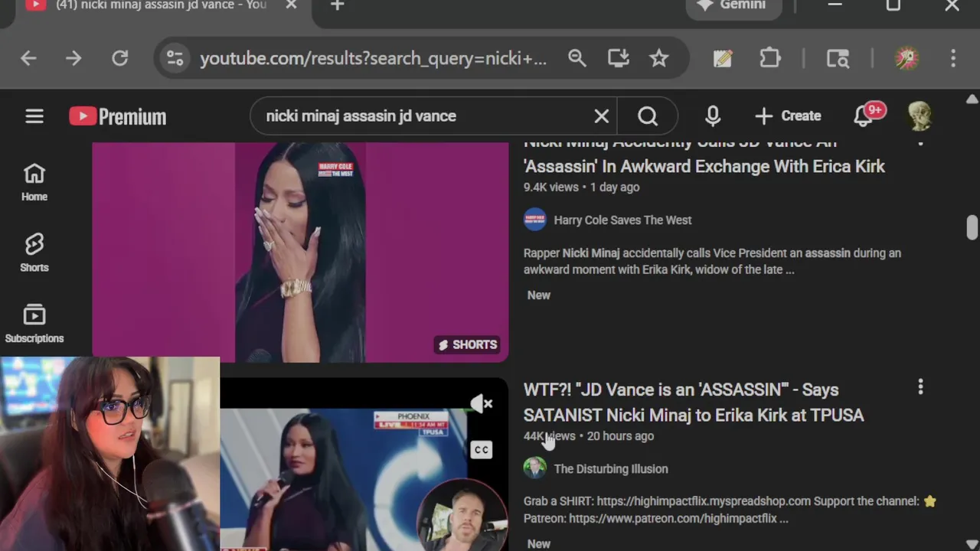Click the install app icon in address bar
Image resolution: width=980 pixels, height=551 pixels.
[618, 58]
